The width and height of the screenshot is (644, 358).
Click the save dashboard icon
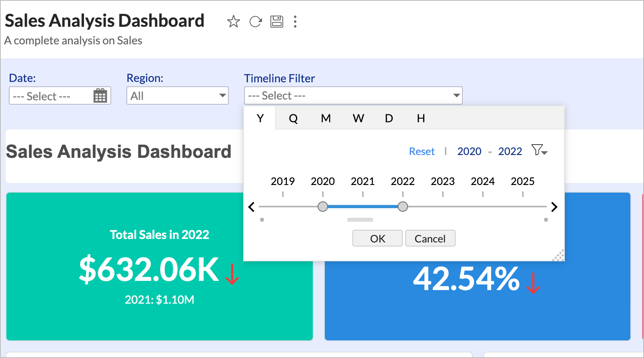(x=277, y=22)
